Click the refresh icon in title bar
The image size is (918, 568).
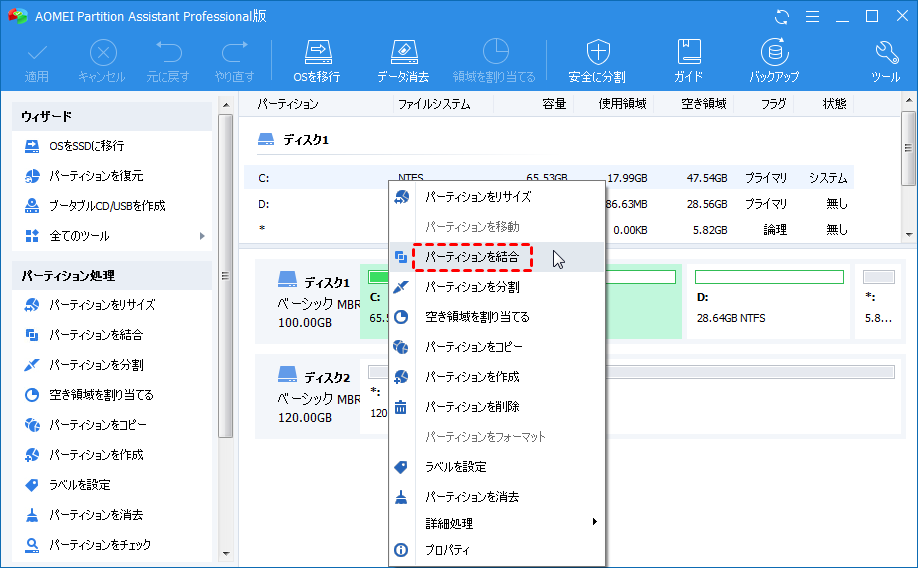click(782, 16)
